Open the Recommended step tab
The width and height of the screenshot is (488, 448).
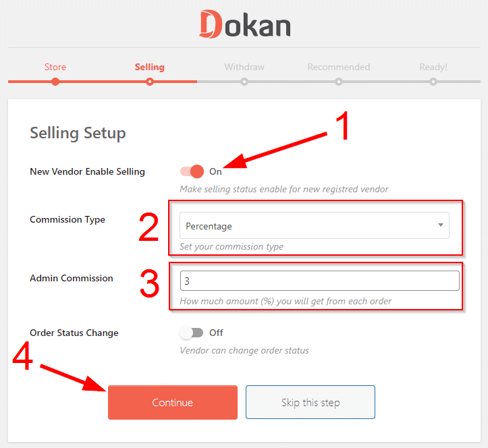[339, 67]
